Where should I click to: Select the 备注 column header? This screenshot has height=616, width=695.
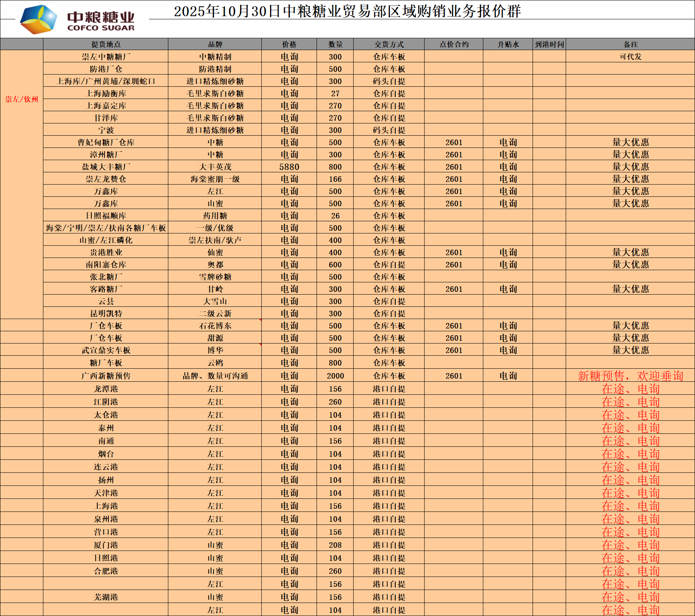630,44
